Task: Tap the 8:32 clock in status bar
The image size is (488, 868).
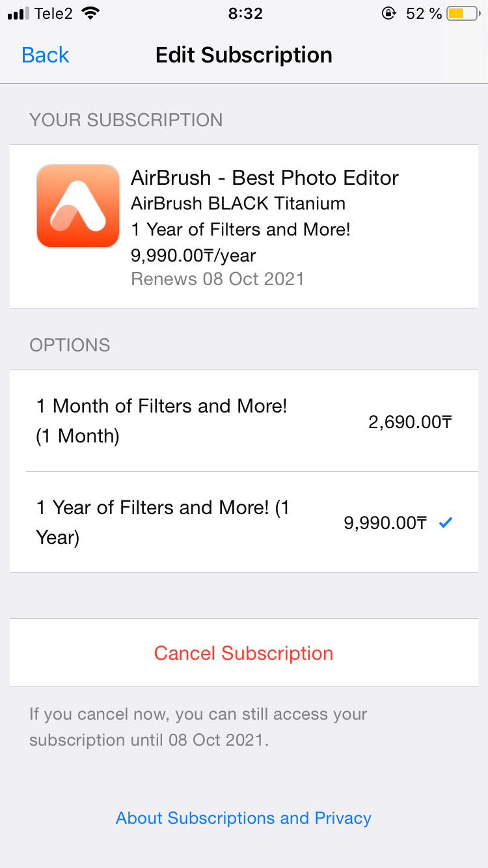Action: click(245, 14)
